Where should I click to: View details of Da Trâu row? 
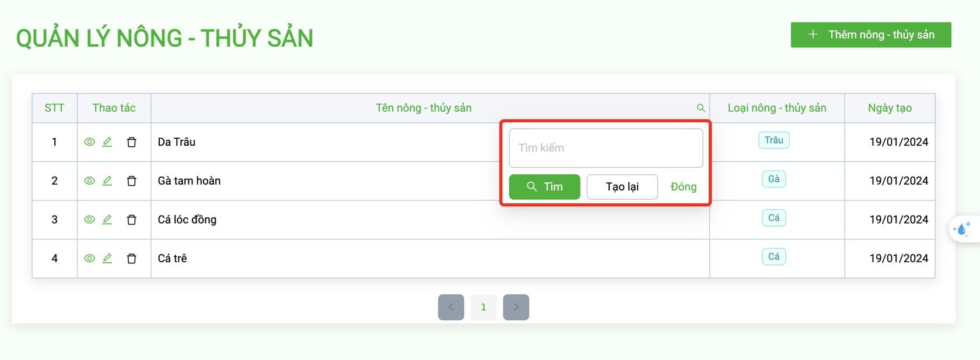point(89,142)
